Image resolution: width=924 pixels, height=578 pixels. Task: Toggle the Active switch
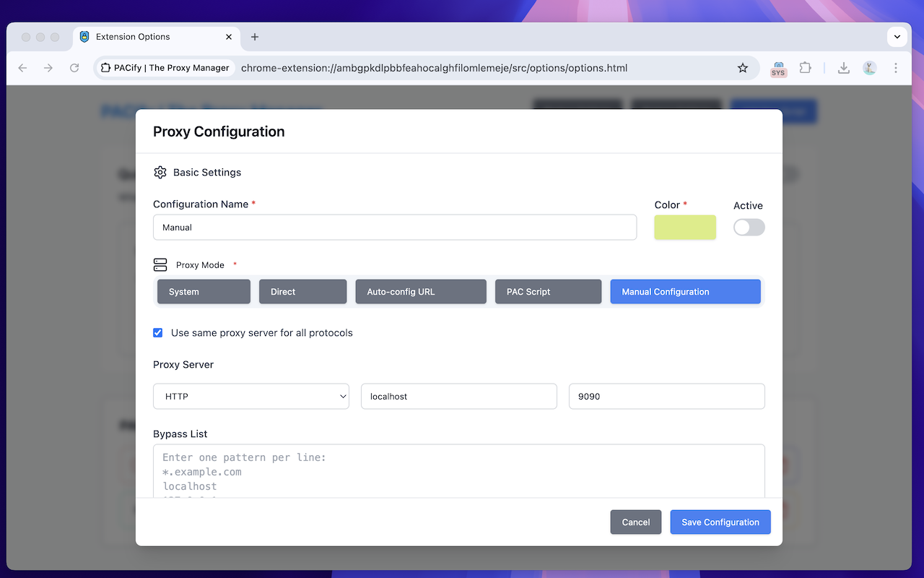click(x=749, y=228)
